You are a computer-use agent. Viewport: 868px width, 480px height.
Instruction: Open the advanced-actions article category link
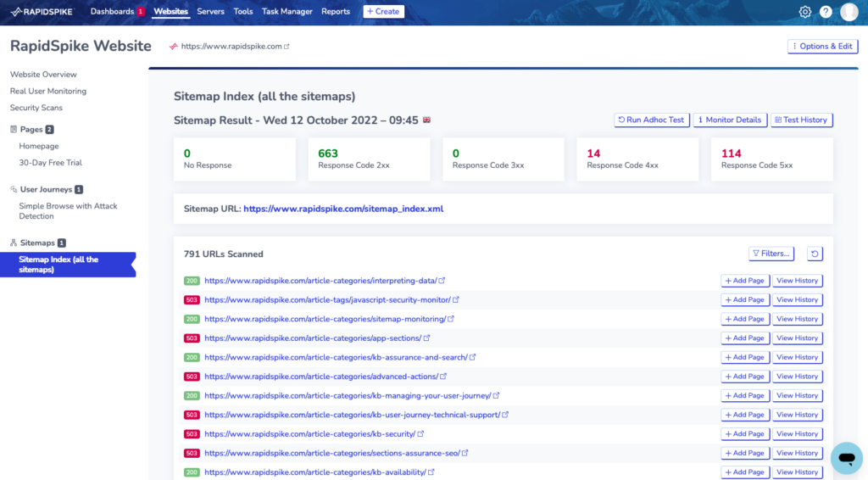tap(321, 377)
